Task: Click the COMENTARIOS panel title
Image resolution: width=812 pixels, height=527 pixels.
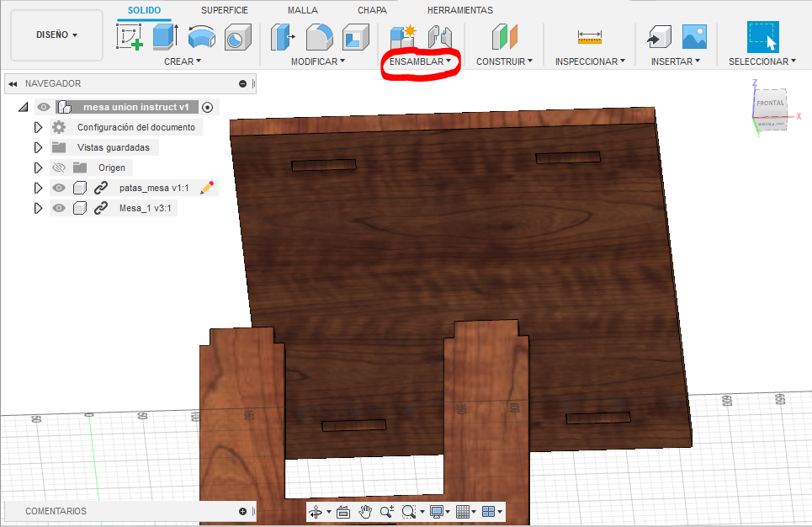Action: coord(56,511)
